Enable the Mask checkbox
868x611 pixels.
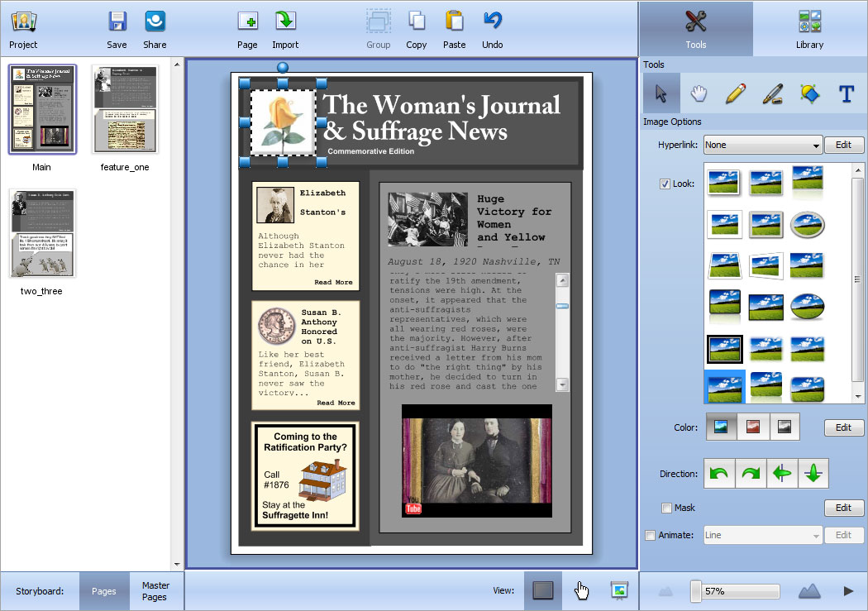click(x=666, y=508)
